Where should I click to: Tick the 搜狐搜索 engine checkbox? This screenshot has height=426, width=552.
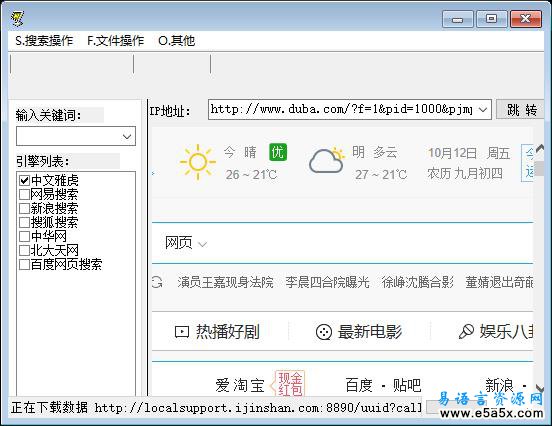coord(24,223)
